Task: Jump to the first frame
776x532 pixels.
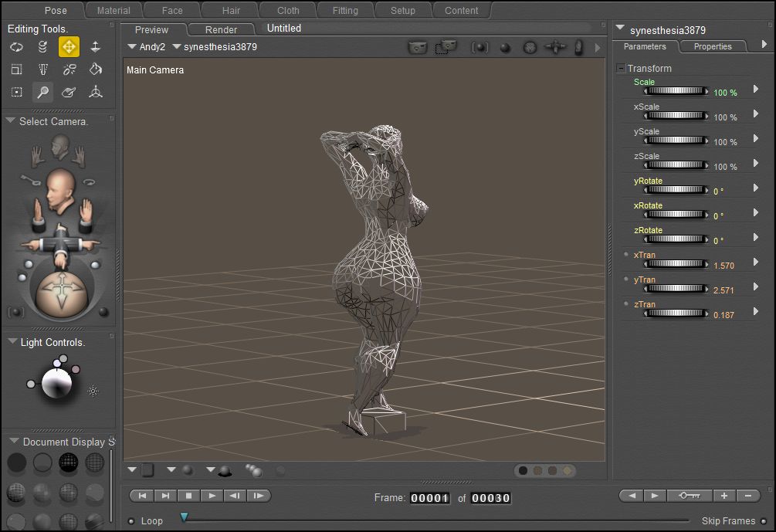Action: pos(142,496)
